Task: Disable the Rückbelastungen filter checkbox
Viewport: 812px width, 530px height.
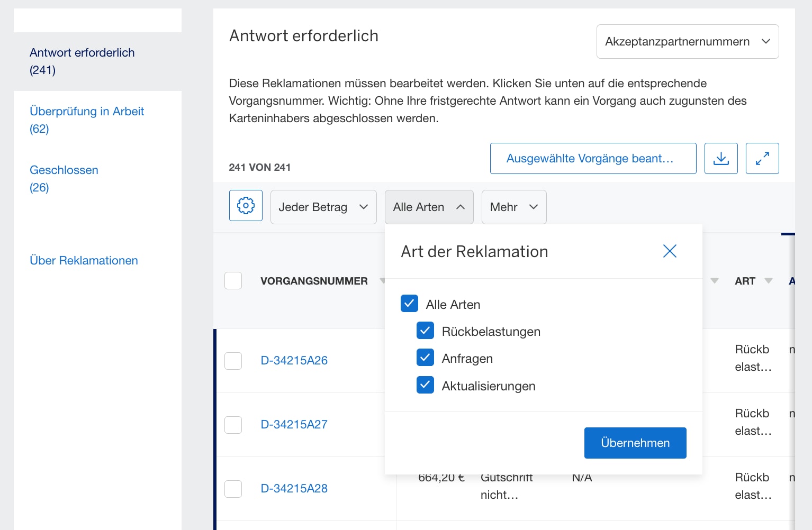Action: coord(425,331)
